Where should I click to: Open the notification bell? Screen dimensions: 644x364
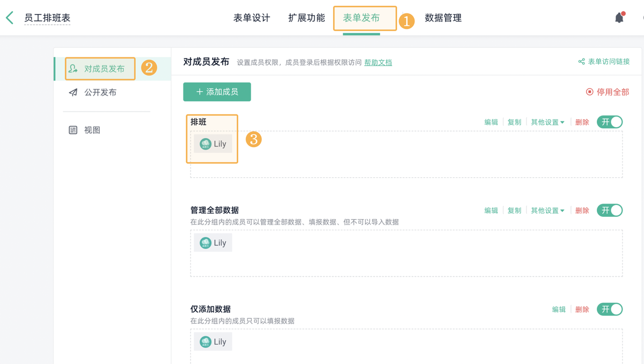618,17
